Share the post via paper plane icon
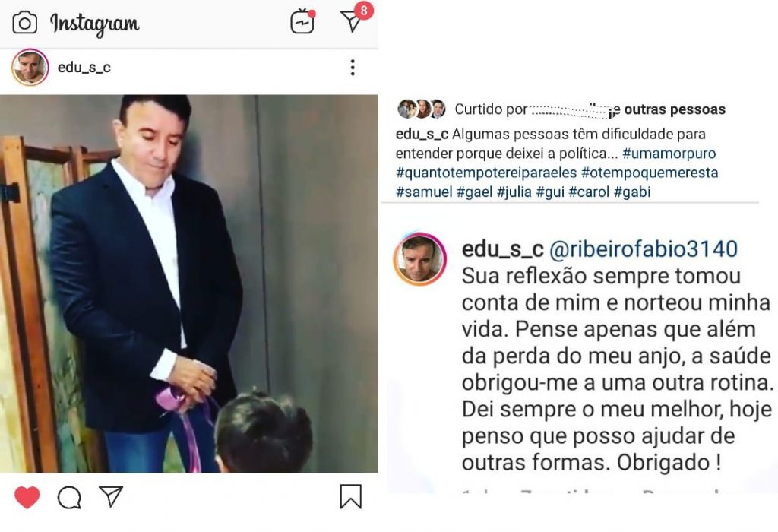Image resolution: width=778 pixels, height=532 pixels. [x=111, y=496]
